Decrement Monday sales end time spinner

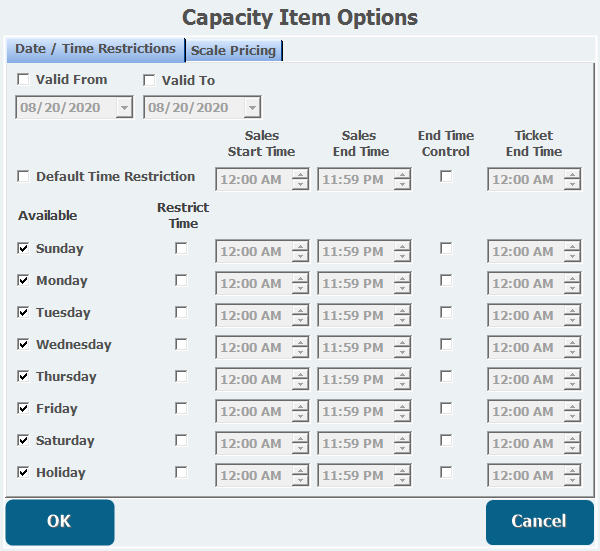[x=402, y=289]
